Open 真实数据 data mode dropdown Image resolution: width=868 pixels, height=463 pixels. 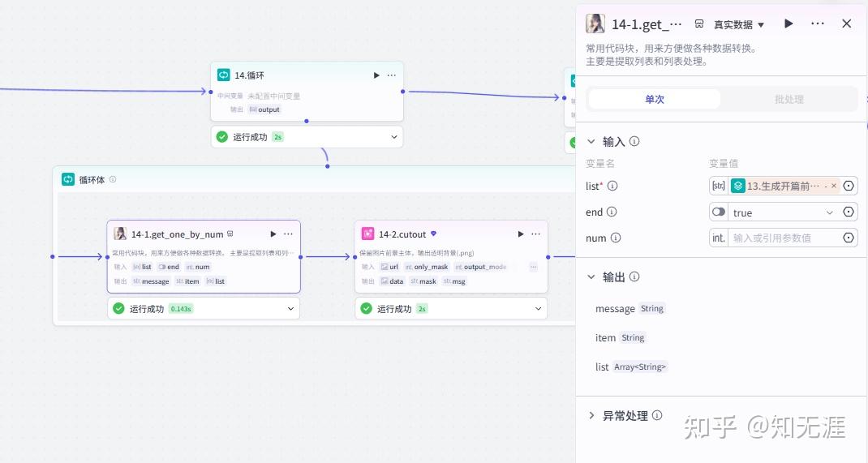tap(738, 24)
